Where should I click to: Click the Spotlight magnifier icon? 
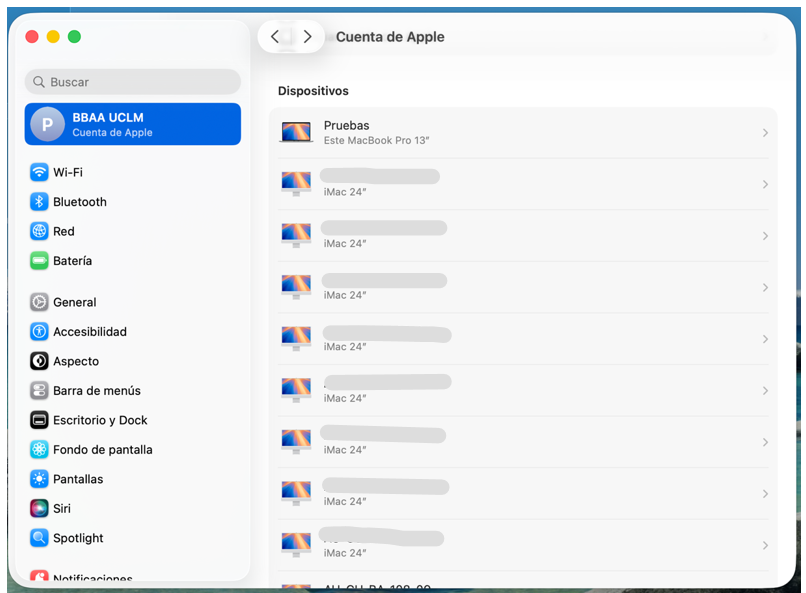tap(39, 538)
